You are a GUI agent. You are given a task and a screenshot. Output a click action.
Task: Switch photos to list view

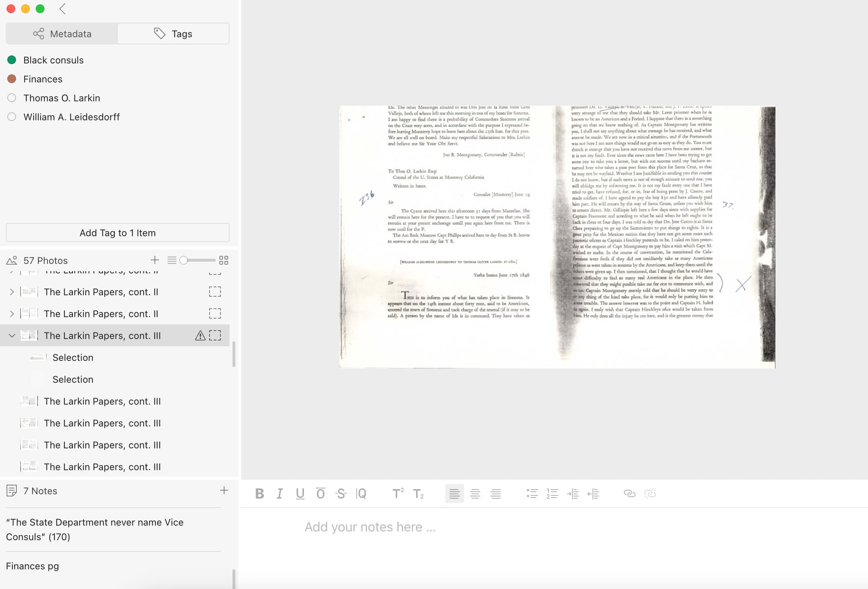pyautogui.click(x=172, y=260)
